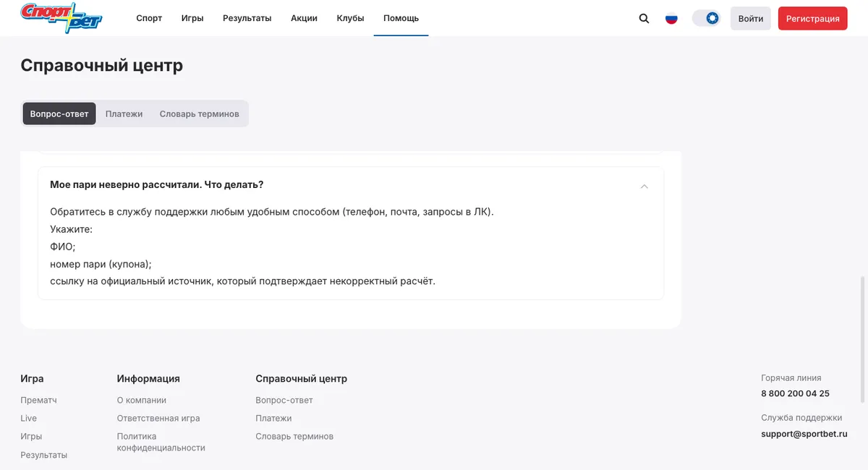Open the Live footer link
Screen dimensions: 868x470
[x=28, y=418]
